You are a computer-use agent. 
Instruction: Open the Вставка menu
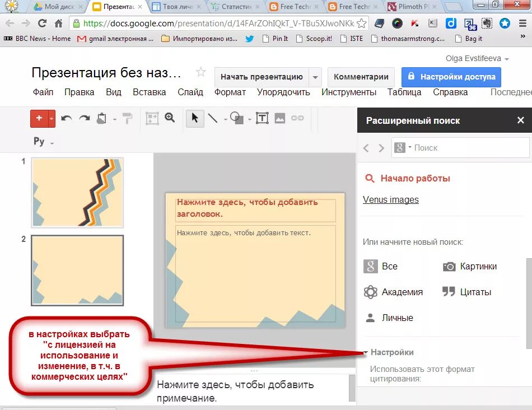150,92
